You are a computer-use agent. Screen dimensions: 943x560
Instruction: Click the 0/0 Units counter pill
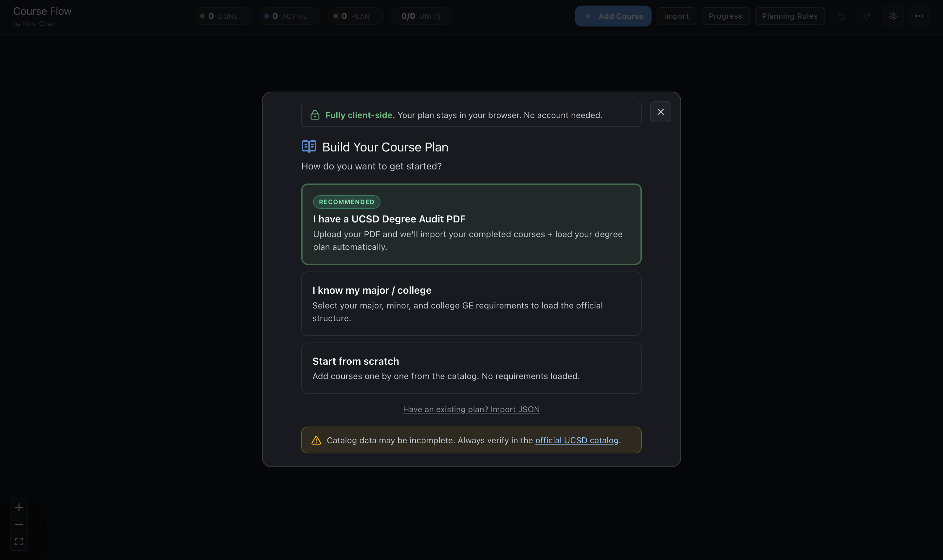[x=421, y=16]
